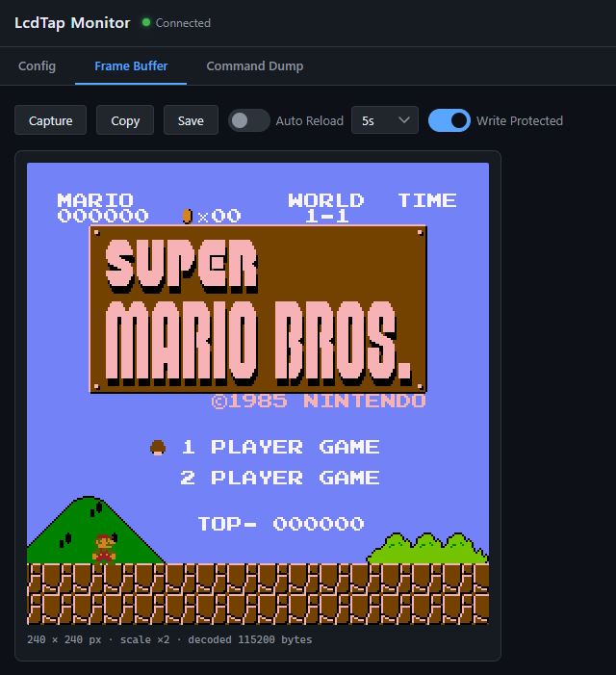This screenshot has height=675, width=616.
Task: Click the Super Mario Bros frame buffer image
Action: (x=258, y=394)
